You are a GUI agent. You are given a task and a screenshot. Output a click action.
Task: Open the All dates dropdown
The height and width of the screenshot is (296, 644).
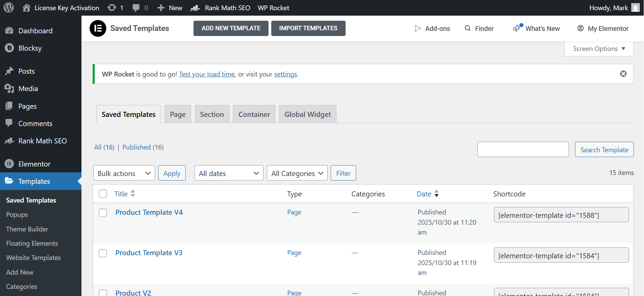pos(229,173)
